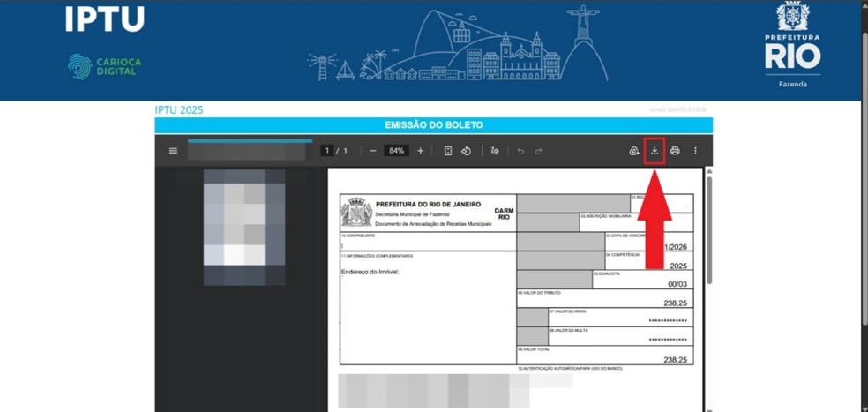Click the Rio coat of arms in document
The image size is (868, 412).
(356, 212)
